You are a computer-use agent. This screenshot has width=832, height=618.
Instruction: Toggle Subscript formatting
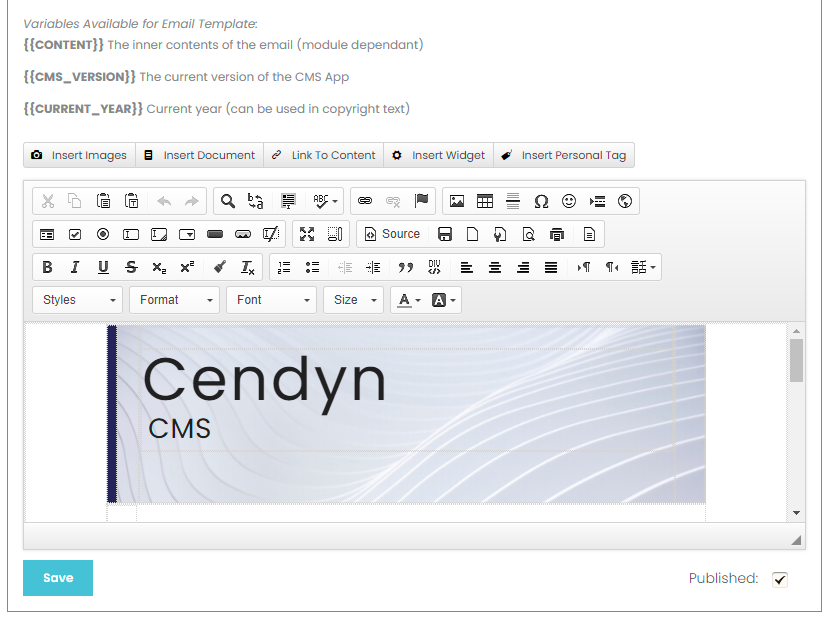click(x=159, y=267)
